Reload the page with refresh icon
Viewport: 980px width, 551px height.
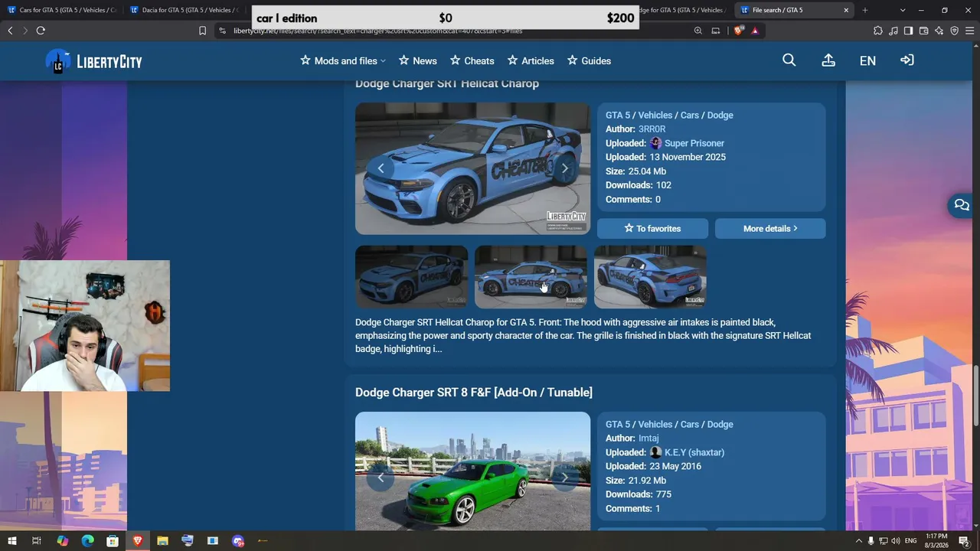[41, 31]
